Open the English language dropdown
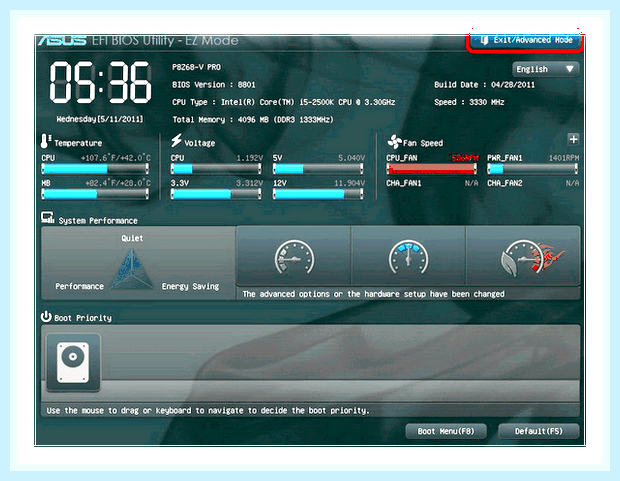620x481 pixels. pos(546,69)
